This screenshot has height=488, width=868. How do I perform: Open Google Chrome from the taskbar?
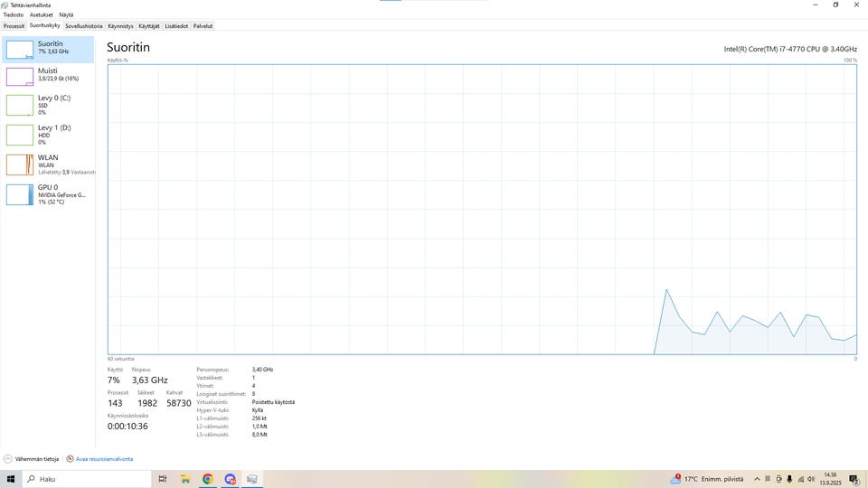click(x=208, y=479)
